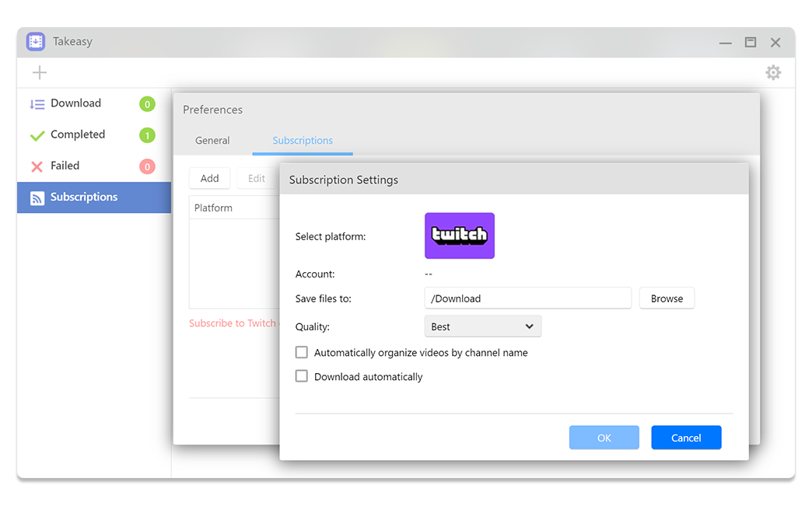Click the Browse button
The height and width of the screenshot is (506, 812).
pyautogui.click(x=667, y=298)
